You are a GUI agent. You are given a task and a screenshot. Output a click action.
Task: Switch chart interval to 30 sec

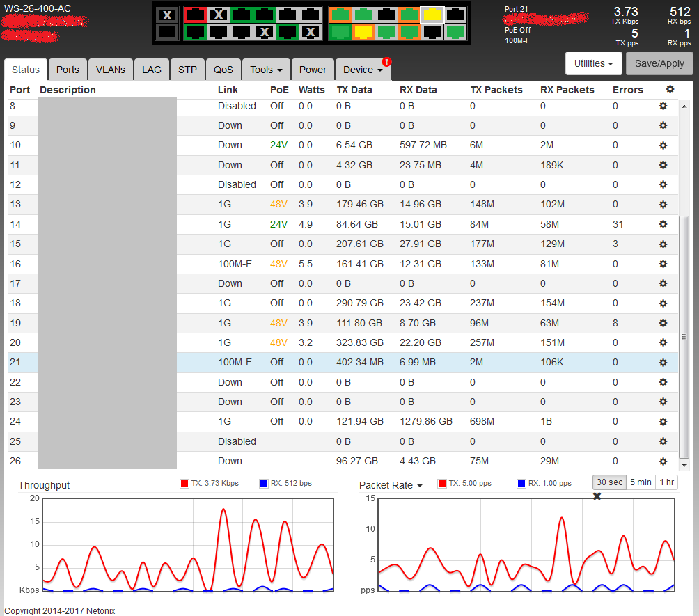click(609, 482)
